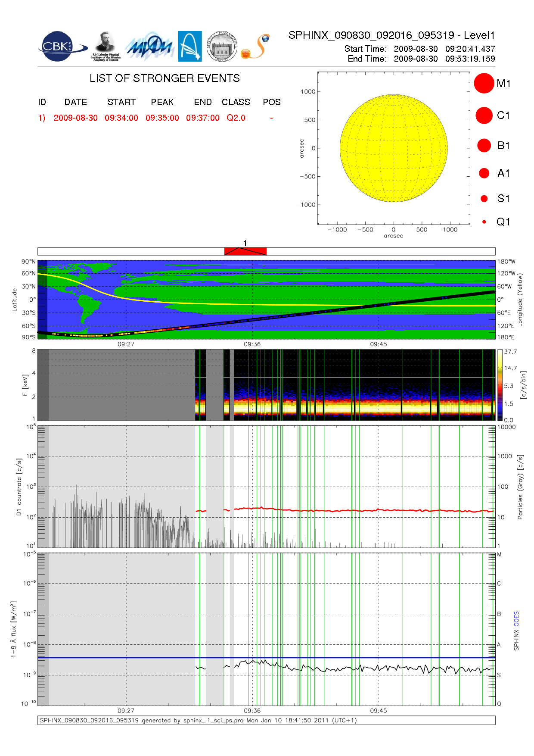This screenshot has height=756, width=534.
Task: Click the blue GOES axis label
Action: 516,619
